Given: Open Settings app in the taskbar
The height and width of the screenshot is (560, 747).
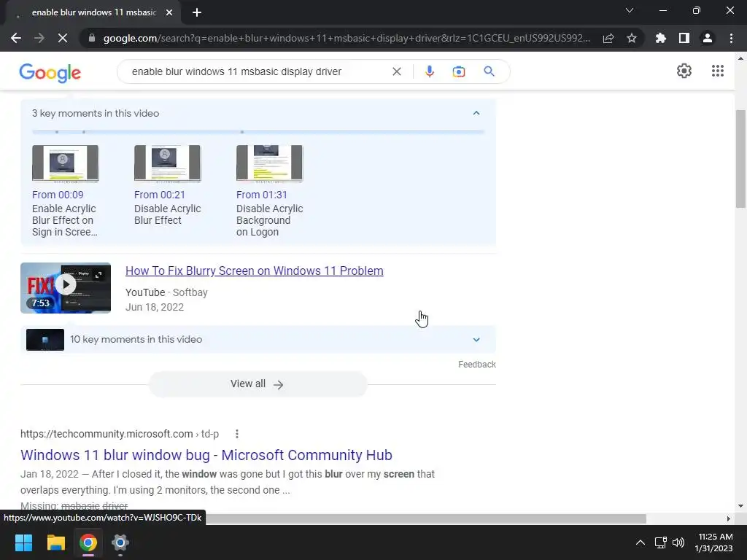Looking at the screenshot, I should [120, 542].
